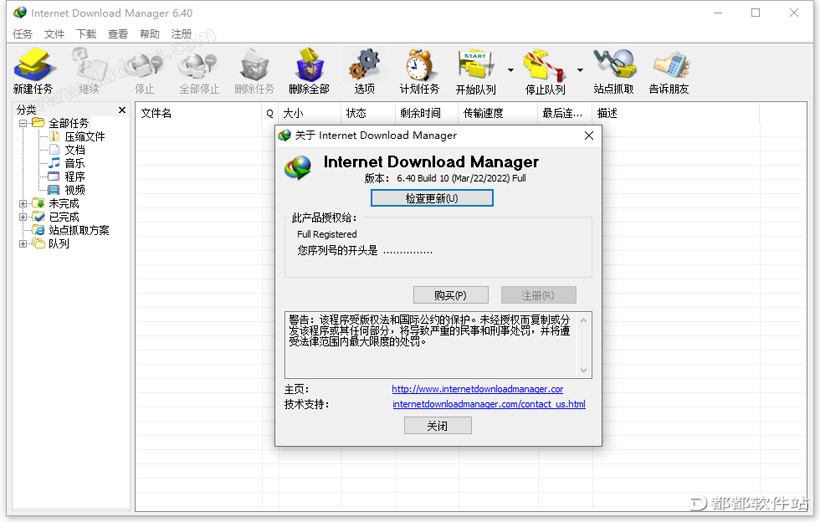This screenshot has width=820, height=522.
Task: Maximize the Internet Download Manager window
Action: tap(756, 13)
